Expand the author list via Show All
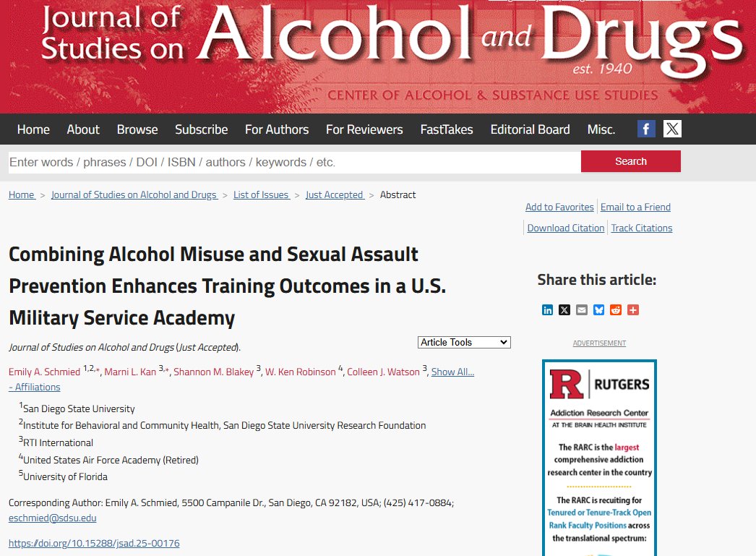This screenshot has width=756, height=556. (452, 372)
